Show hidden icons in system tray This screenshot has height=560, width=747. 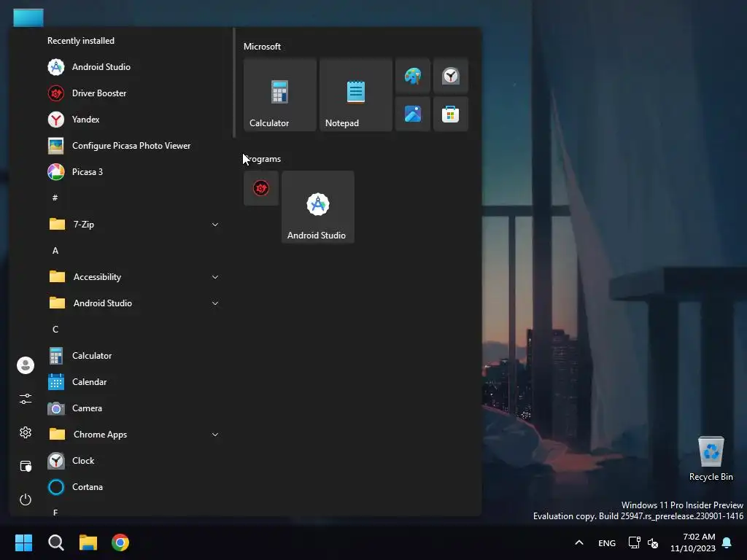(579, 542)
